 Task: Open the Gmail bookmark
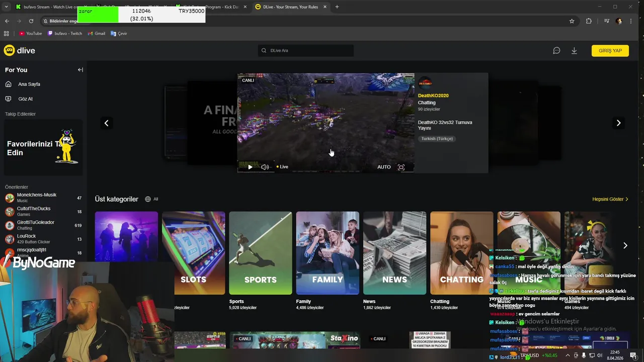[x=97, y=34]
